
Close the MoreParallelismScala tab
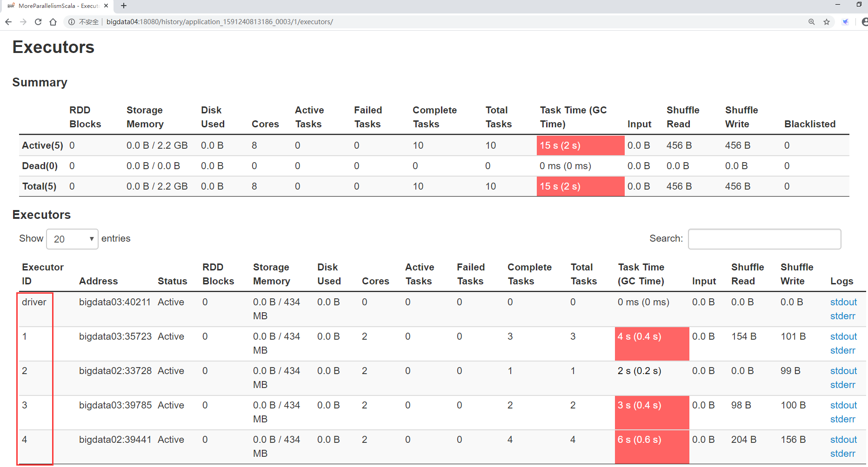pyautogui.click(x=106, y=6)
